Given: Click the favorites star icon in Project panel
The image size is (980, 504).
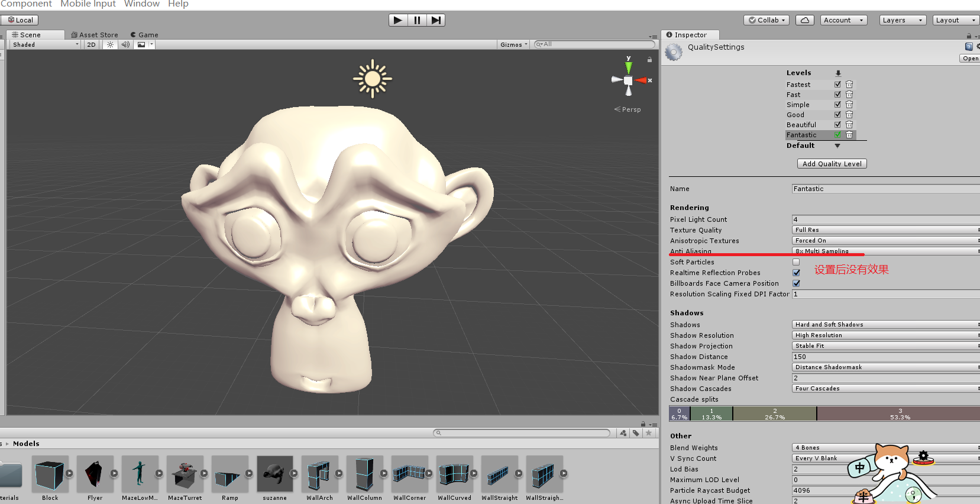Looking at the screenshot, I should tap(649, 433).
